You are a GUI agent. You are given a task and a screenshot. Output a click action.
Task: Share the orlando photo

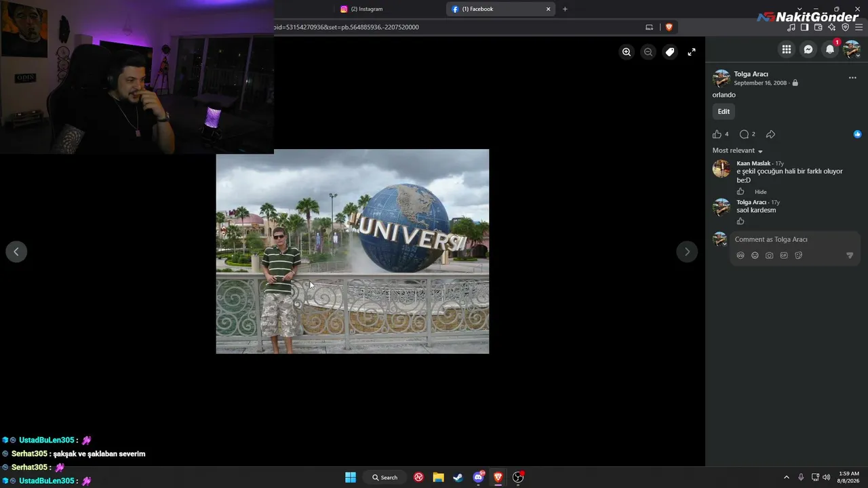click(770, 134)
